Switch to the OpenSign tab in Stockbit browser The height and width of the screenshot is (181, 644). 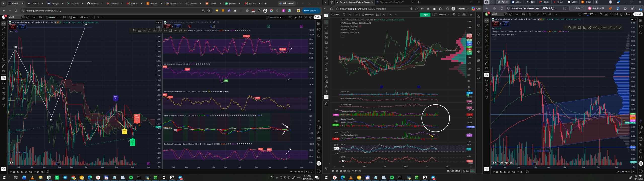394,2
